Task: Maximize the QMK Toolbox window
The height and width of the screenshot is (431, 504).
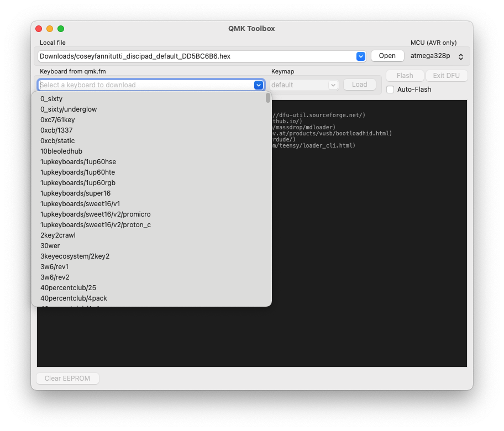Action: 61,29
